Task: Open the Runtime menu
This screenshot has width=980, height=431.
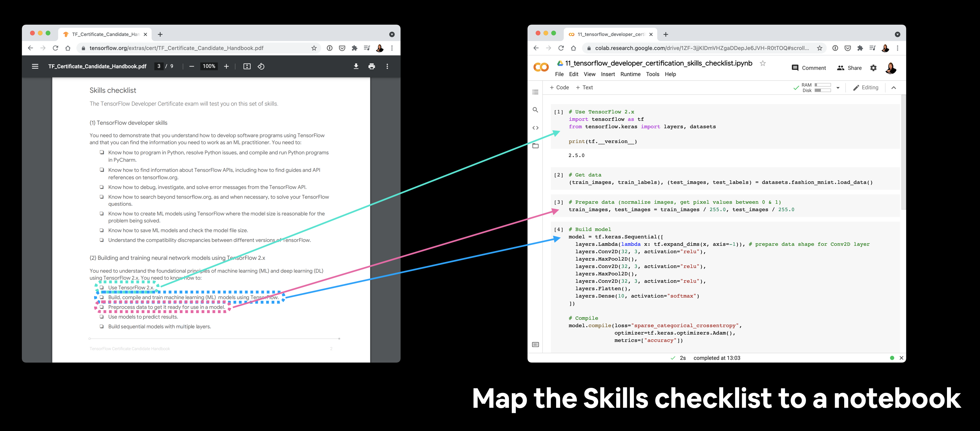Action: 630,74
